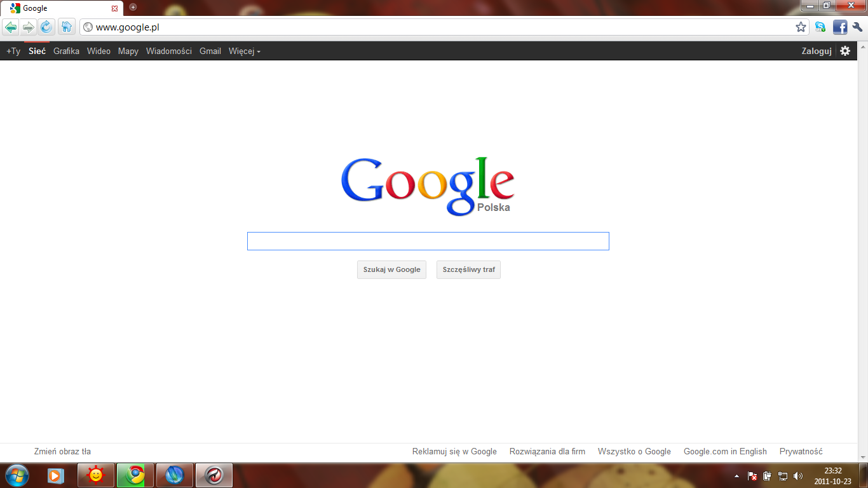Viewport: 868px width, 488px height.
Task: Launch Windows Media Player from taskbar
Action: (x=56, y=475)
